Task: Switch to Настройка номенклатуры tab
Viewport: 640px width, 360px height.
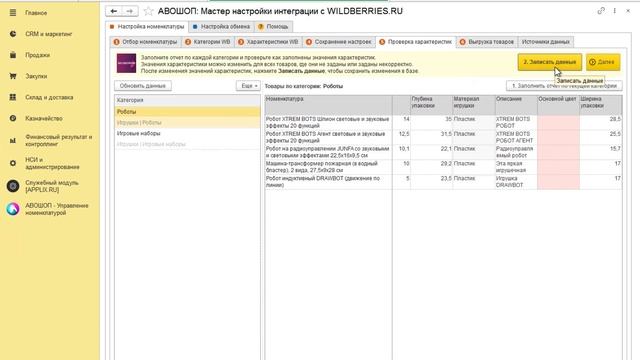Action: point(147,27)
